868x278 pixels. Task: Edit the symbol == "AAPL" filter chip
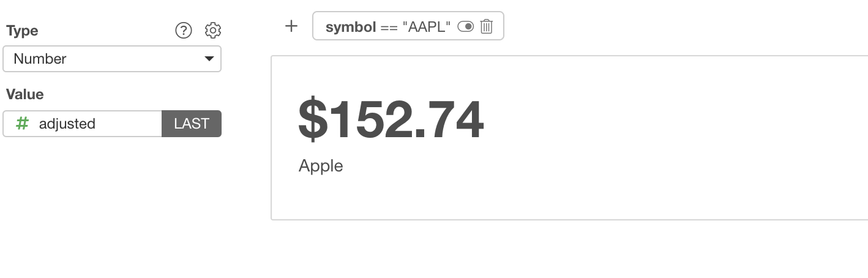tap(408, 26)
